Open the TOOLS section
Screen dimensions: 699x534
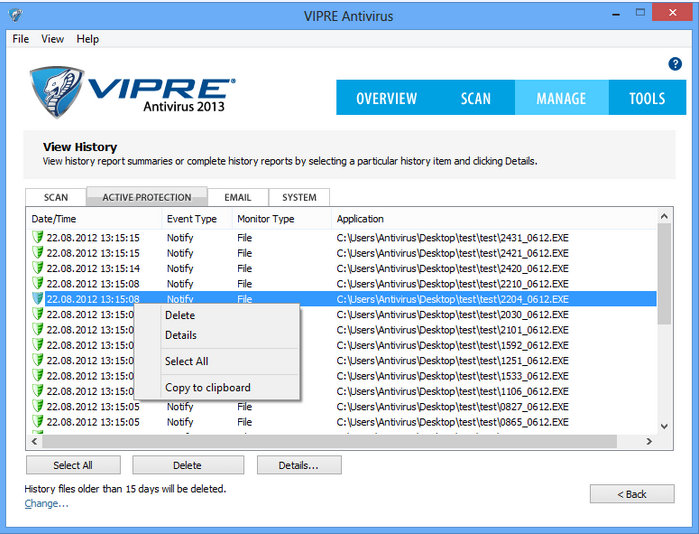point(647,98)
